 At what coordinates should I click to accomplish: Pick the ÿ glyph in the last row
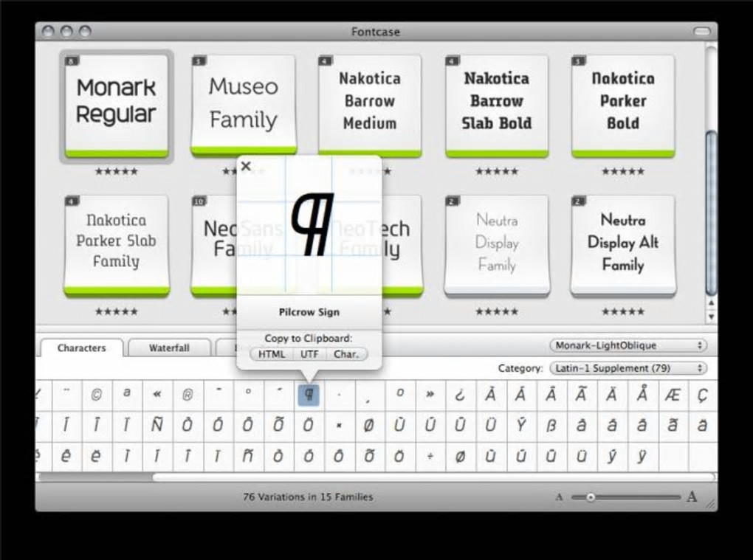(642, 456)
